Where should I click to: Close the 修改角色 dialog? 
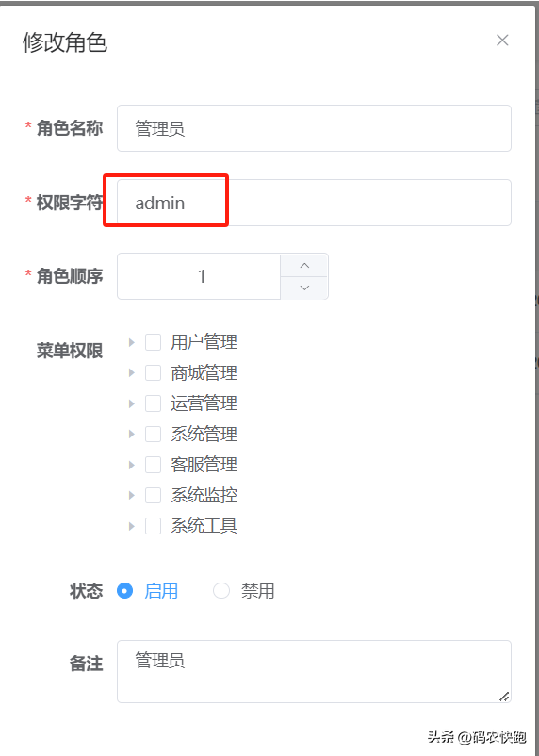(x=502, y=40)
